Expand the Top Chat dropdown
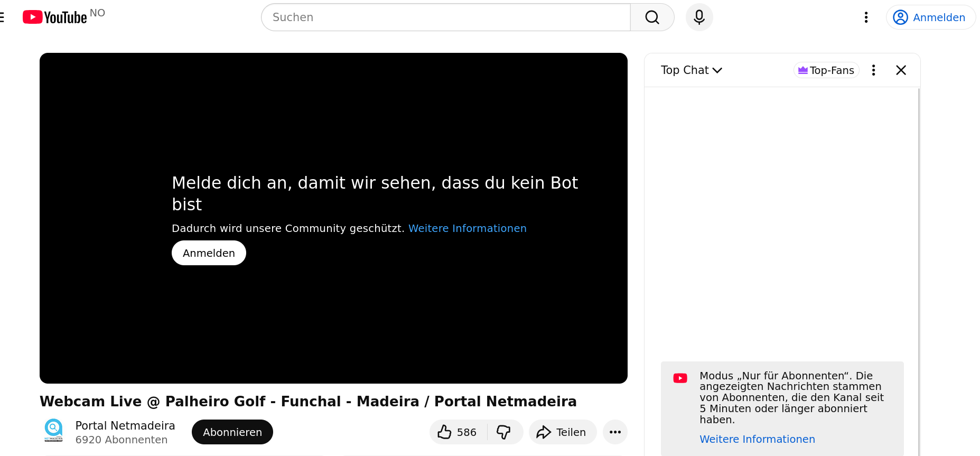The width and height of the screenshot is (980, 456). coord(691,70)
